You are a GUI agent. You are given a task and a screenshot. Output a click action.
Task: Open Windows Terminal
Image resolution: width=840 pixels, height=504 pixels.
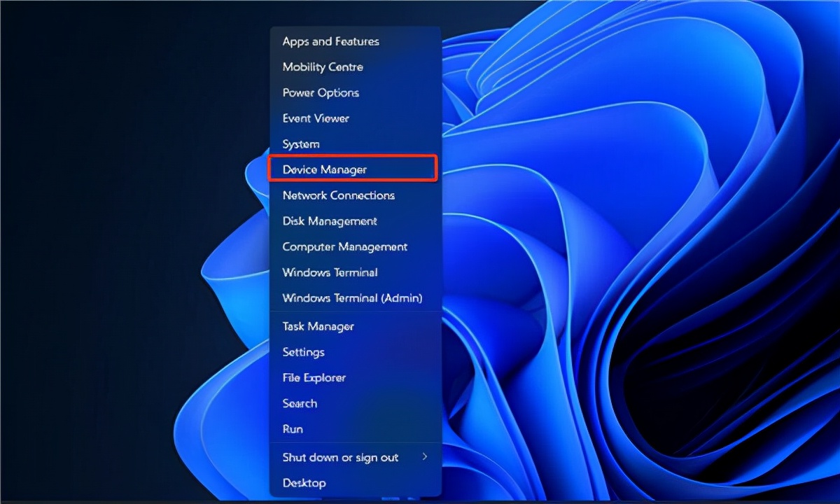(329, 272)
